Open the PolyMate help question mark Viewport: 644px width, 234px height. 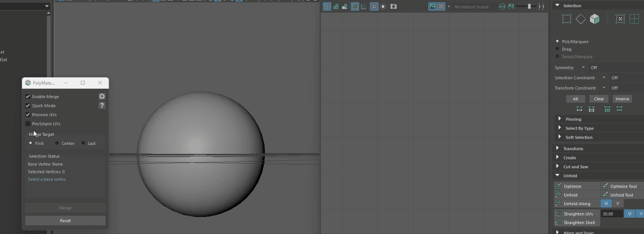point(102,105)
